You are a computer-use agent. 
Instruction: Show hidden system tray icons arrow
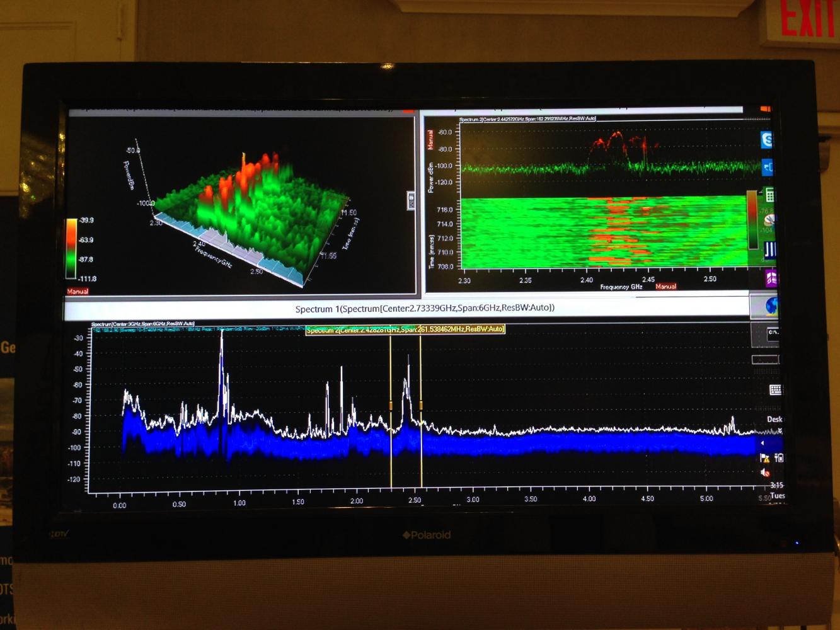(x=762, y=444)
